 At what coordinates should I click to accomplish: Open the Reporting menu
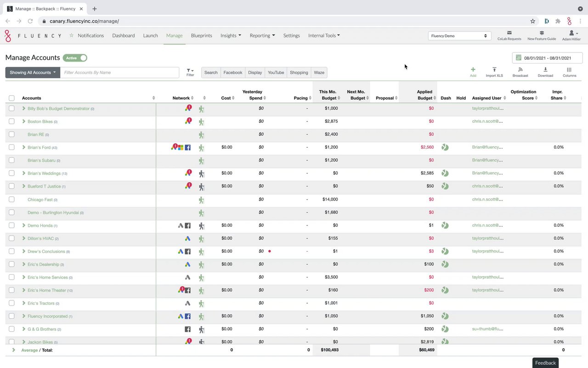[262, 35]
